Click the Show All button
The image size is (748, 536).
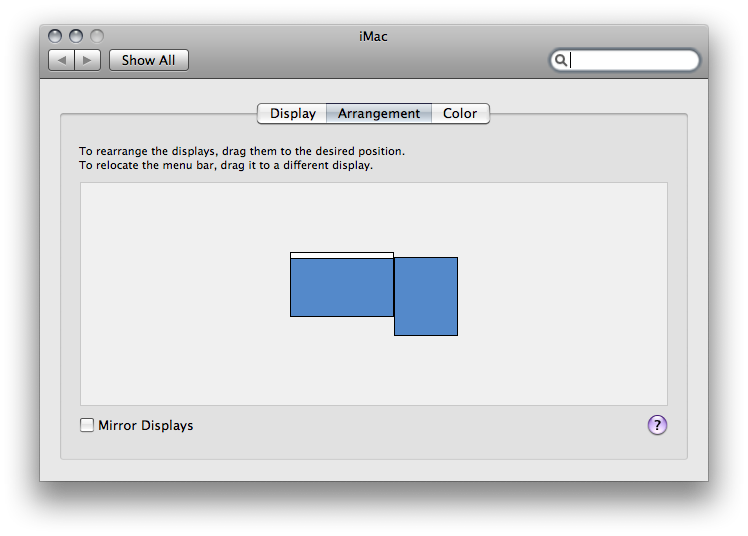148,60
